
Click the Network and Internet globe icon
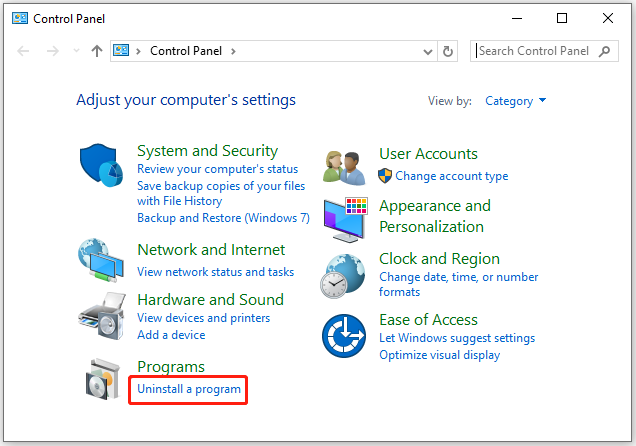pyautogui.click(x=101, y=260)
